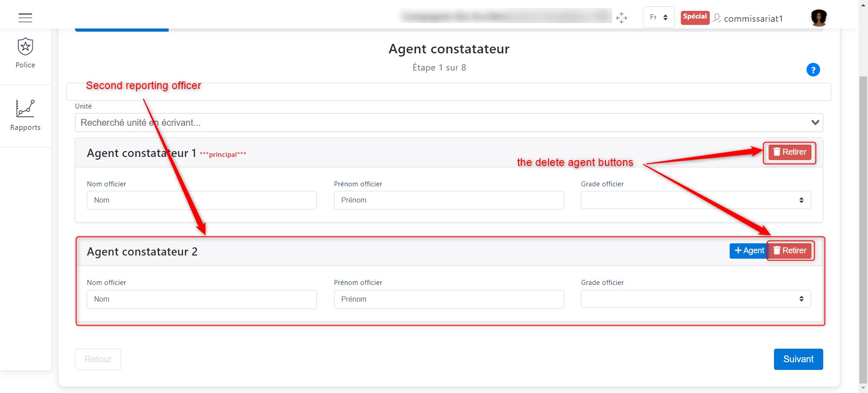Click the Étape 1 sur 8 text
The height and width of the screenshot is (393, 868).
coord(439,67)
